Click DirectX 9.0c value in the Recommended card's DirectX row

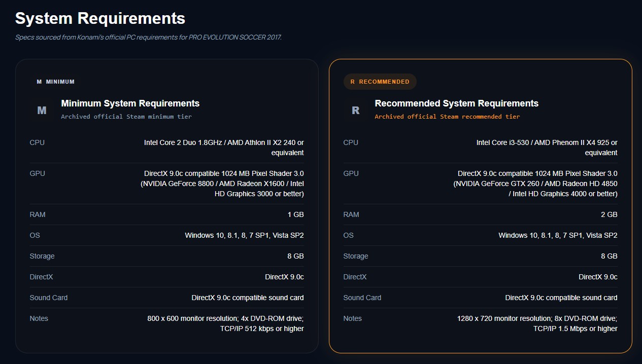[x=598, y=277]
